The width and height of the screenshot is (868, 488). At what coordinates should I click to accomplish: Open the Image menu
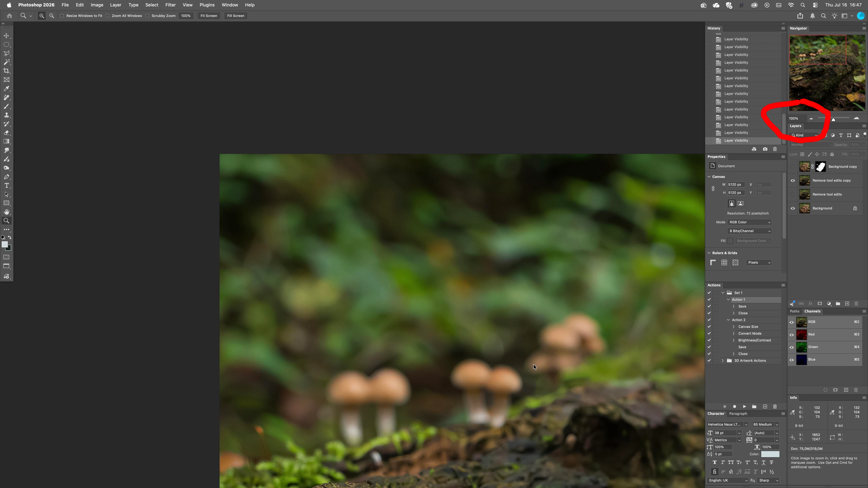coord(97,5)
